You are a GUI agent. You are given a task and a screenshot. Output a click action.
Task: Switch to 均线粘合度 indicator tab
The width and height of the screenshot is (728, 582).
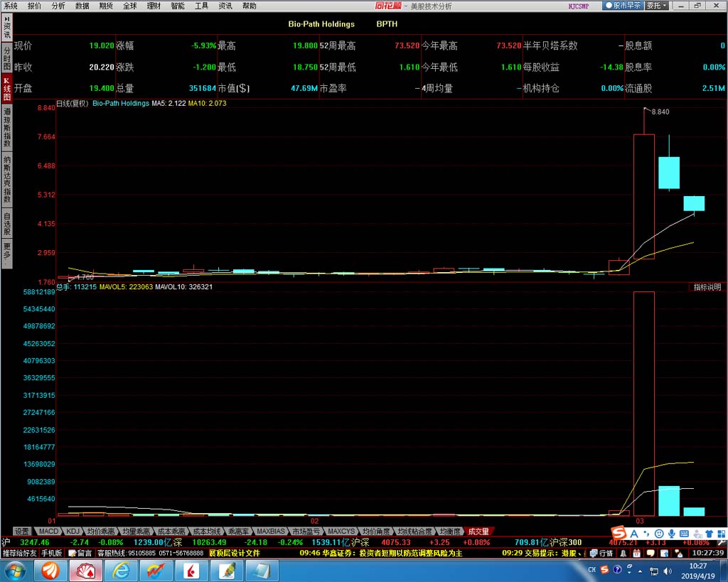[414, 532]
